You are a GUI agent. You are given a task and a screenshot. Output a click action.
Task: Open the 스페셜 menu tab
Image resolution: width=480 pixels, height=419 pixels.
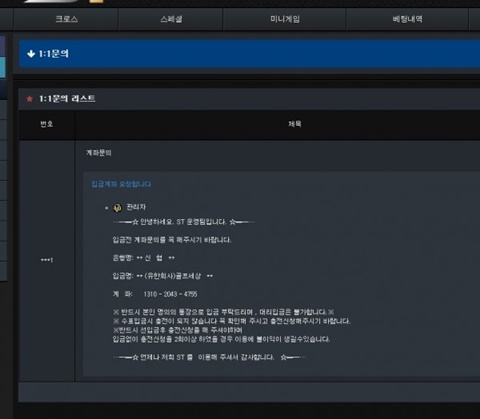171,19
